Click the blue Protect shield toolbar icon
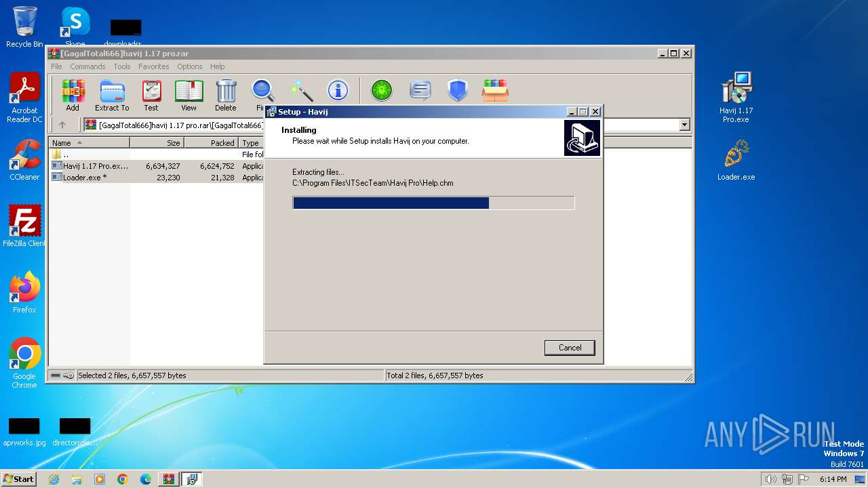The image size is (868, 488). 458,90
